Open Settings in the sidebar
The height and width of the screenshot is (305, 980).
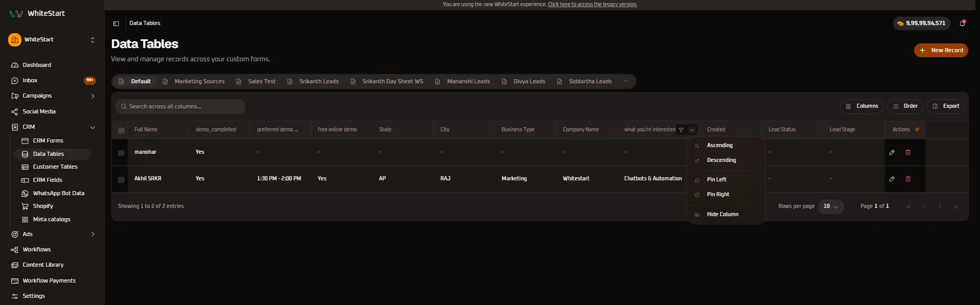(34, 296)
